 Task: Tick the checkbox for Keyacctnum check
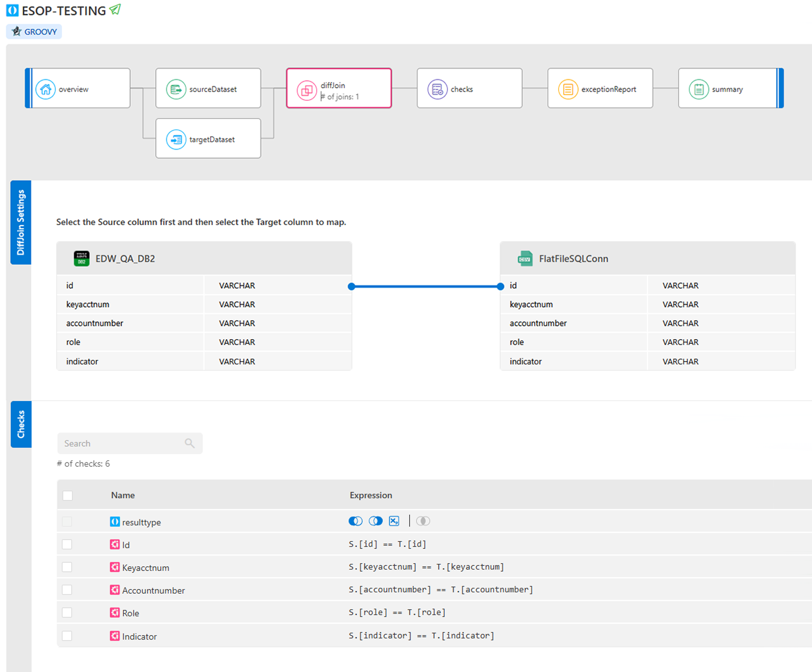[x=67, y=567]
